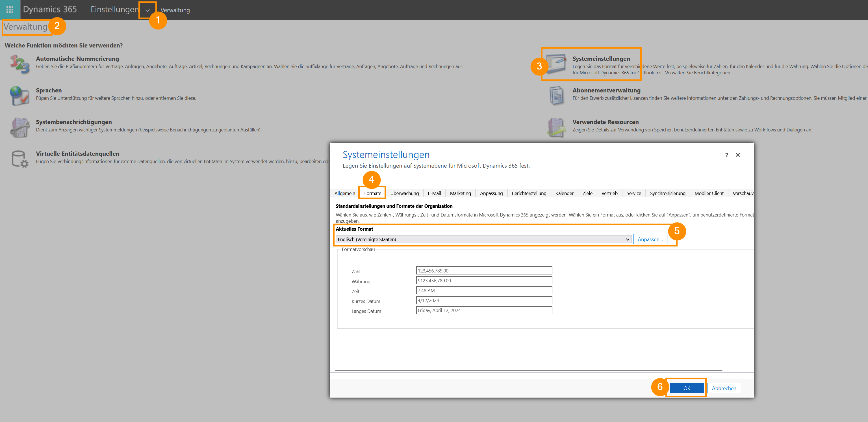The image size is (868, 422).
Task: Switch to the Kalender tab
Action: click(x=564, y=193)
